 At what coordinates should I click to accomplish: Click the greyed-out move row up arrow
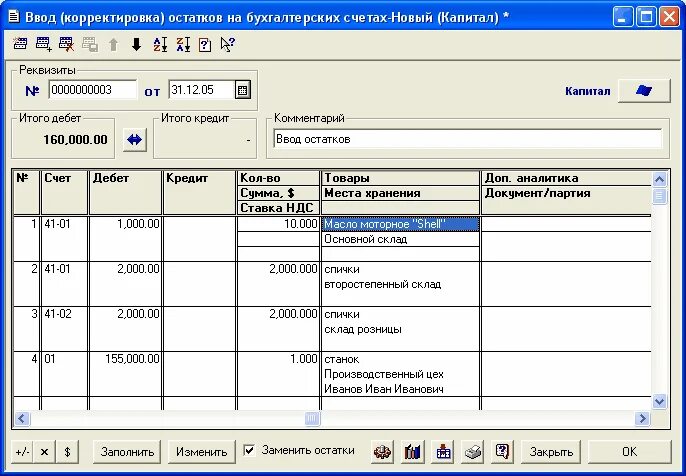113,44
